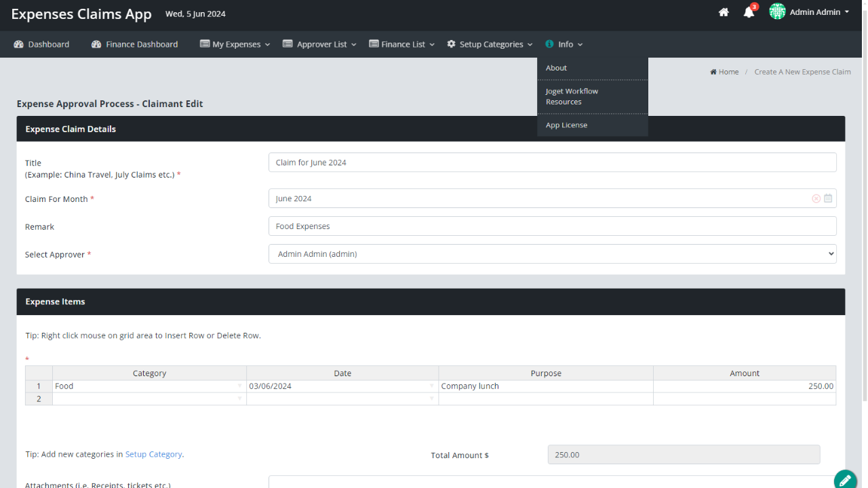Click the green pencil edit button

tap(845, 480)
